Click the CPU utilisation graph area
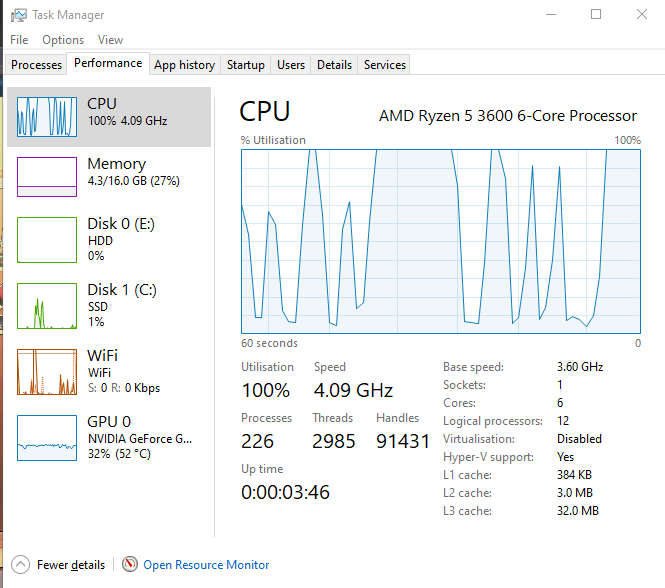 [x=440, y=240]
